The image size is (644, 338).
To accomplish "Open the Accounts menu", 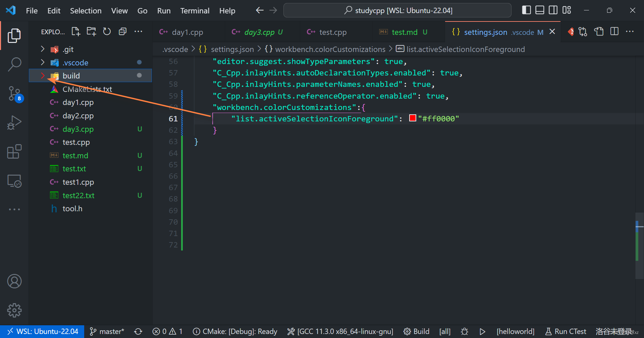I will [14, 281].
